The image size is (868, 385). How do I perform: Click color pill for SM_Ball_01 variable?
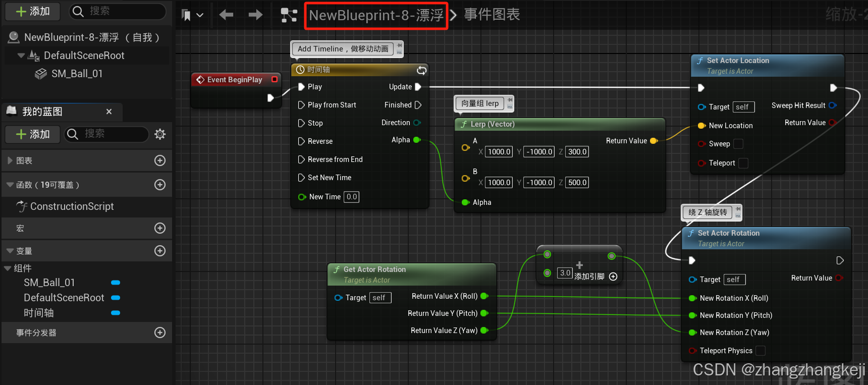pos(116,283)
